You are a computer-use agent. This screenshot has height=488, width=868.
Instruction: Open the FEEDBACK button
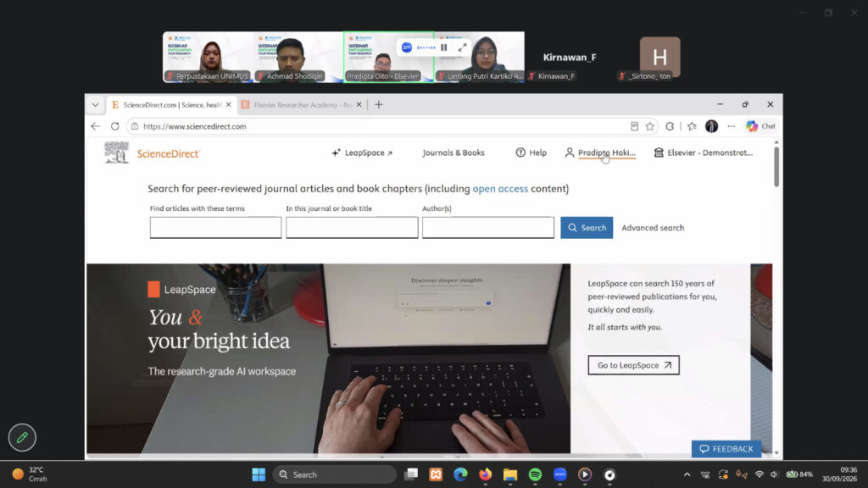726,449
